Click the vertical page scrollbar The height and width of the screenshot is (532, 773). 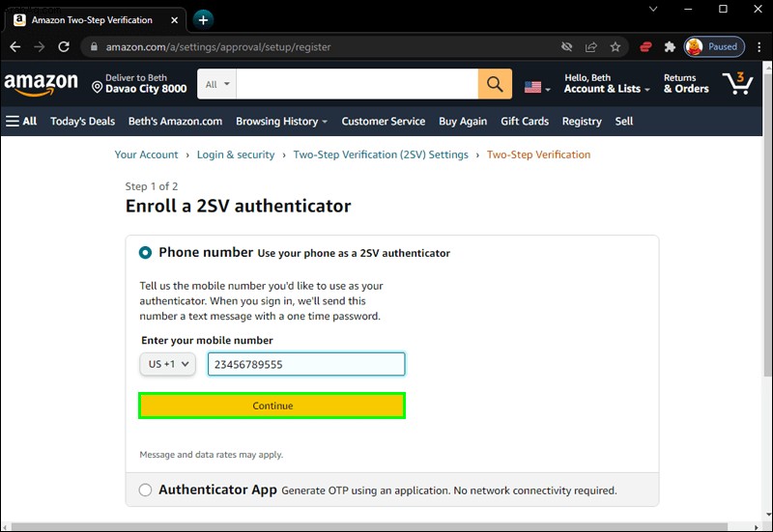pyautogui.click(x=767, y=227)
